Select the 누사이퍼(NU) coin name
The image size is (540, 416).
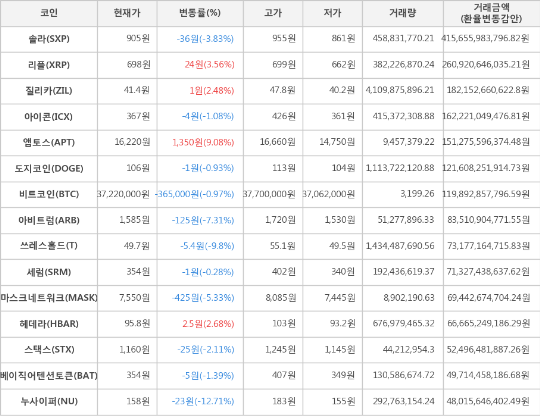click(49, 401)
